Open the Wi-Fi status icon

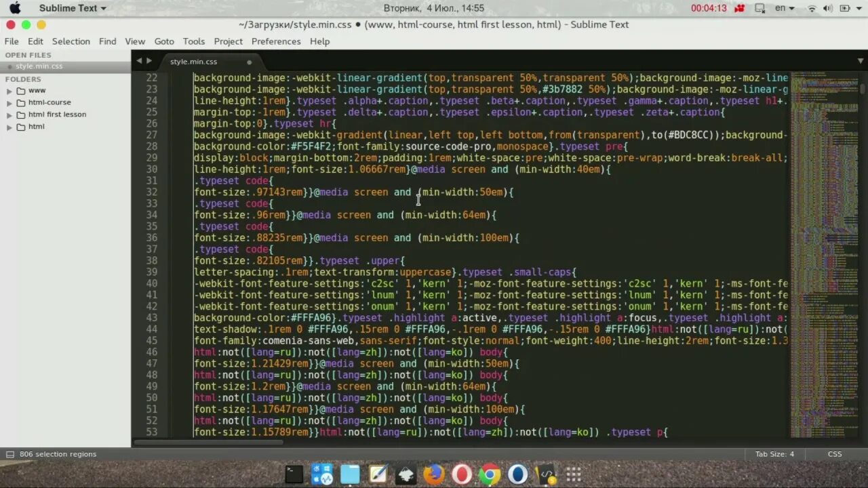[x=812, y=8]
